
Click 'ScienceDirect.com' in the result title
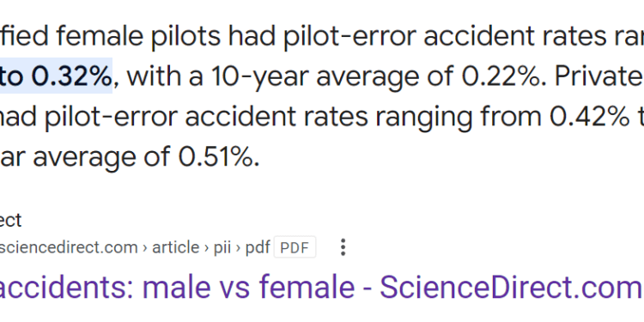pos(512,288)
